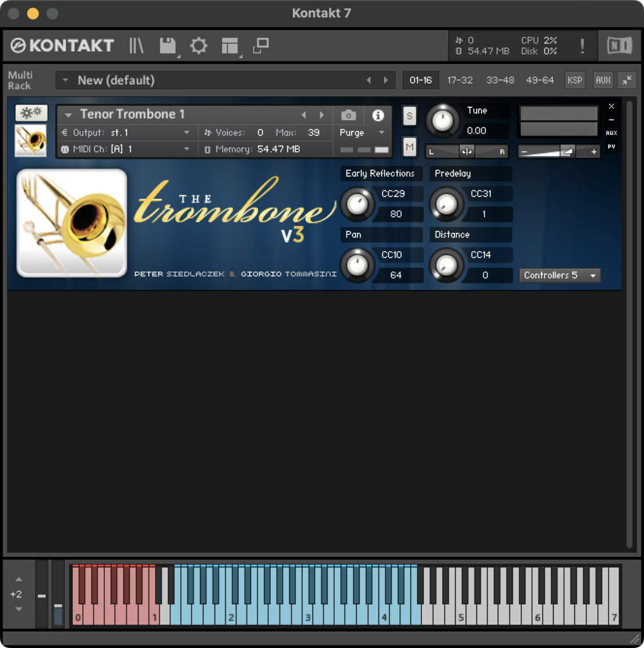Click the Native Instruments NI logo
Viewport: 644px width, 648px height.
[619, 46]
